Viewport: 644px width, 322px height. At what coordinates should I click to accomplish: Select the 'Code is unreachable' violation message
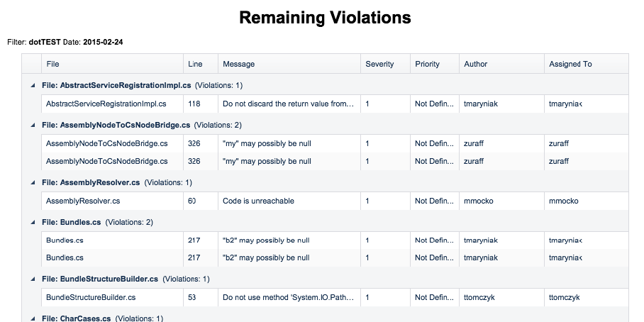(258, 201)
